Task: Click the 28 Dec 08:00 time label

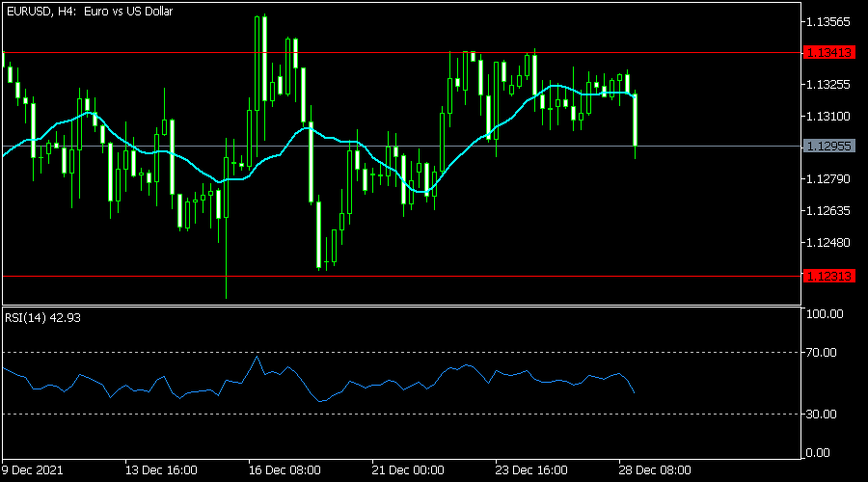Action: click(x=655, y=470)
